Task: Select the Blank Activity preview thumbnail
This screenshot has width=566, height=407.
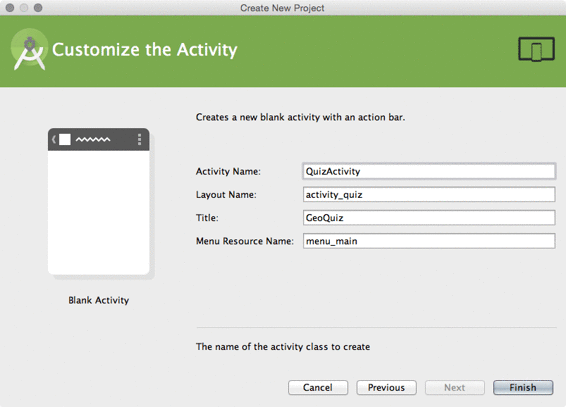Action: (x=99, y=201)
